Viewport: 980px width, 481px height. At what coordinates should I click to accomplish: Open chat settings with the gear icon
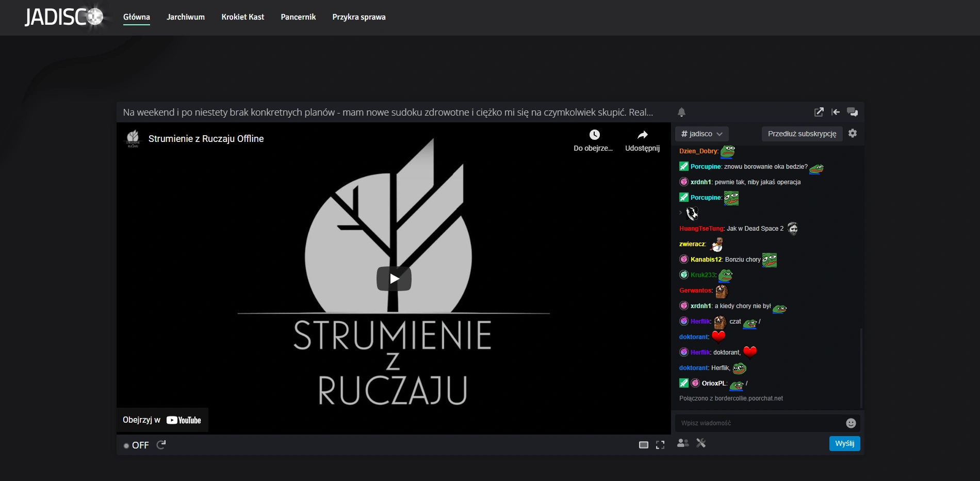[853, 133]
